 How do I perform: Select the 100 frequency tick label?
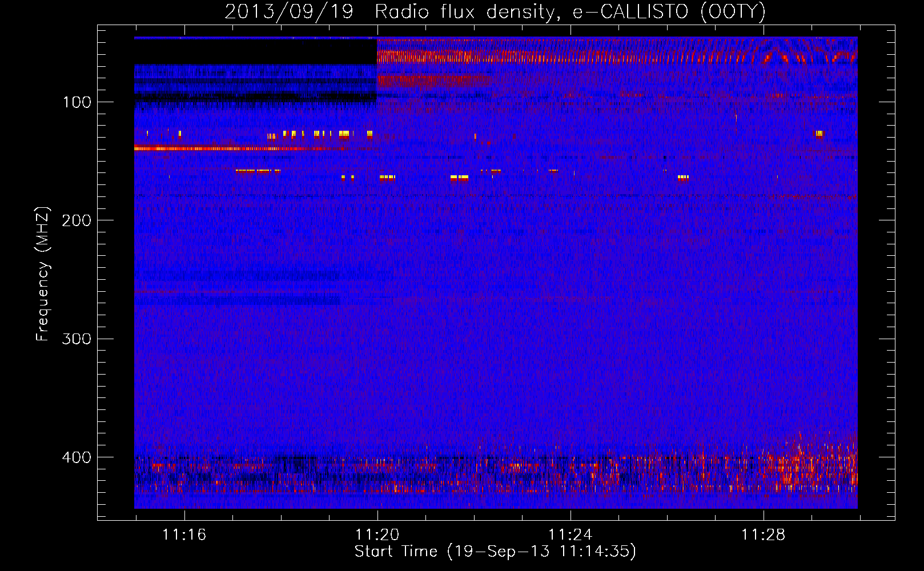click(77, 102)
